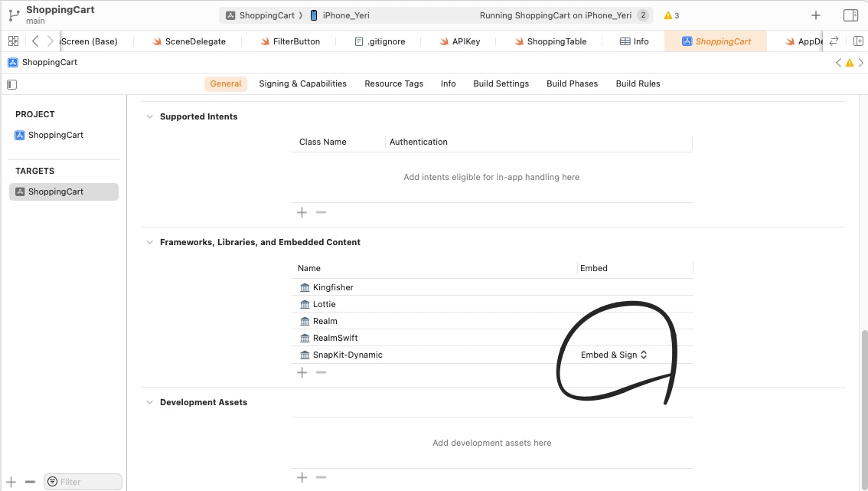Switch to Build Phases tab
Viewport: 868px width, 491px height.
click(572, 83)
